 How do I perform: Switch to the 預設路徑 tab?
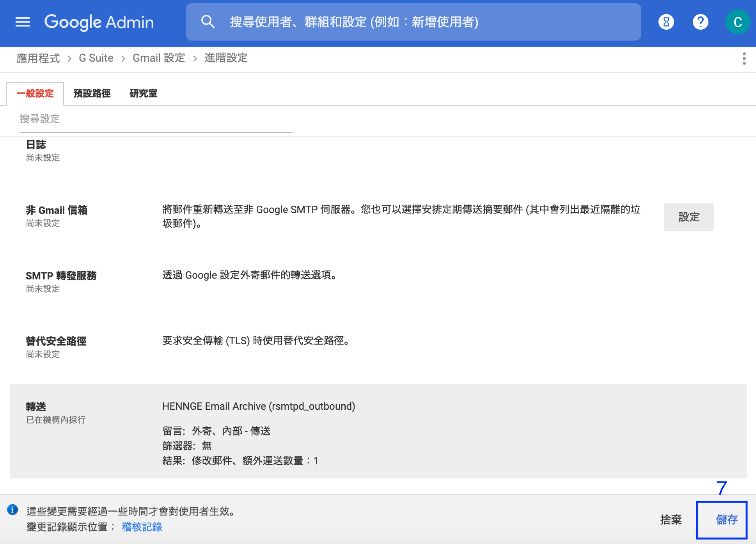click(92, 94)
